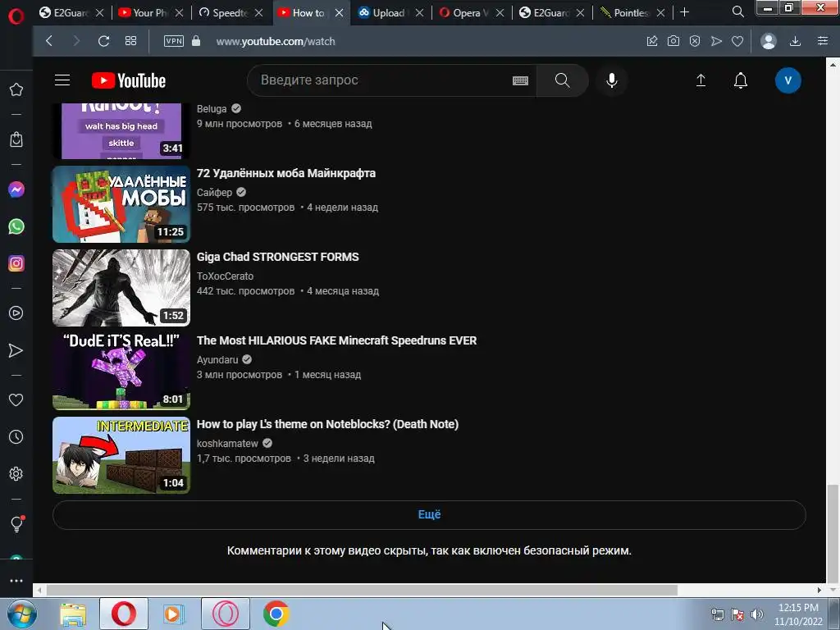Open the downloads panel
The width and height of the screenshot is (840, 630).
(x=796, y=41)
